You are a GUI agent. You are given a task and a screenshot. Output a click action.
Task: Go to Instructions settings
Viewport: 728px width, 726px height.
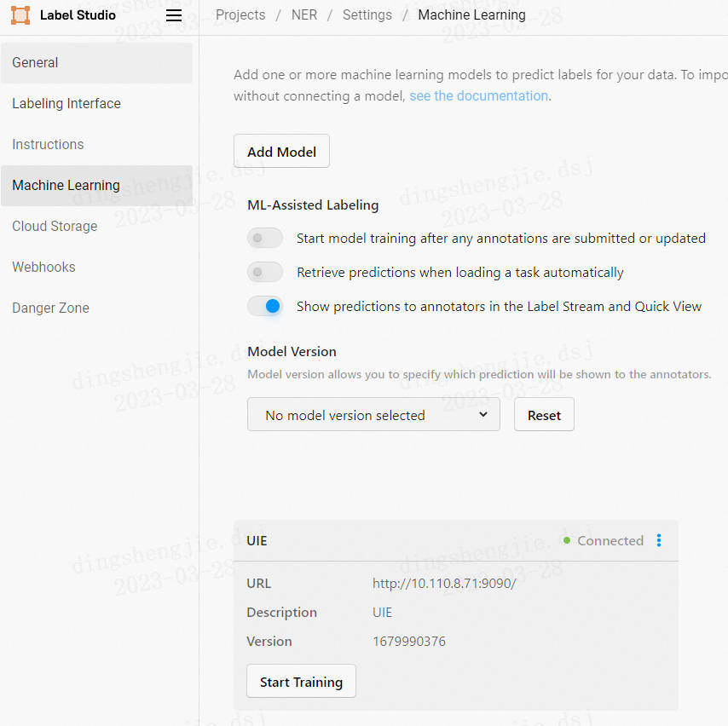(x=96, y=144)
